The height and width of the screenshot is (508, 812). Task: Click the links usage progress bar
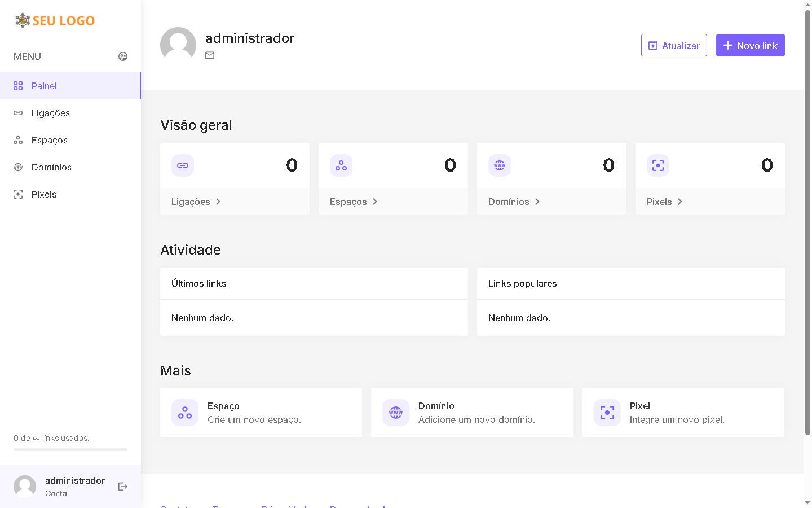70,449
